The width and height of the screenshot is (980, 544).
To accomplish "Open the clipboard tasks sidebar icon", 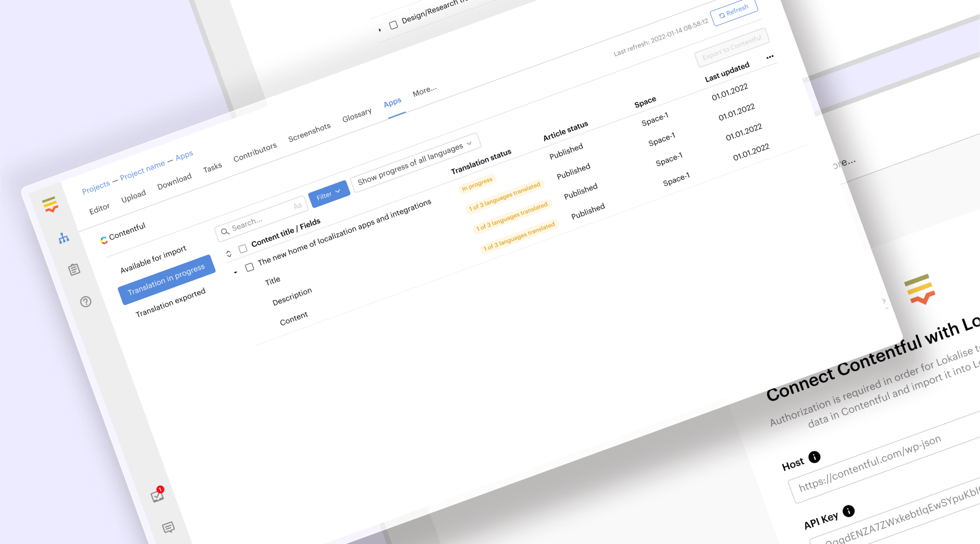I will click(74, 269).
